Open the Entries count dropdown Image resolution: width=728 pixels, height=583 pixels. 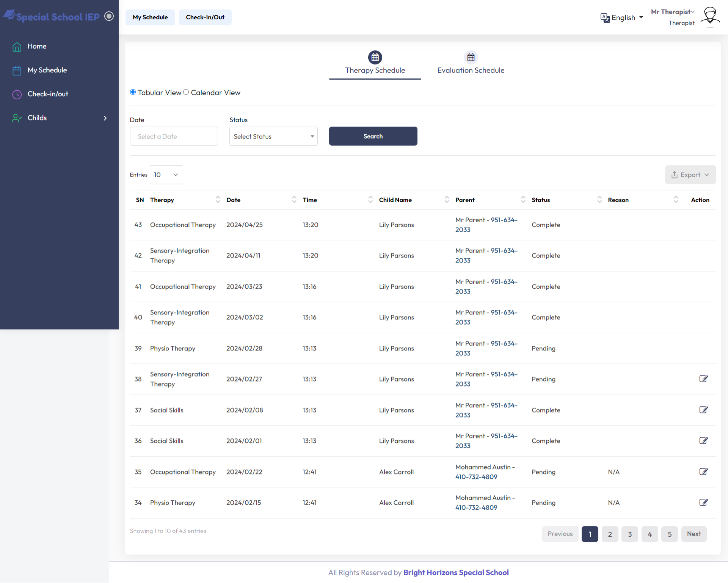(166, 175)
